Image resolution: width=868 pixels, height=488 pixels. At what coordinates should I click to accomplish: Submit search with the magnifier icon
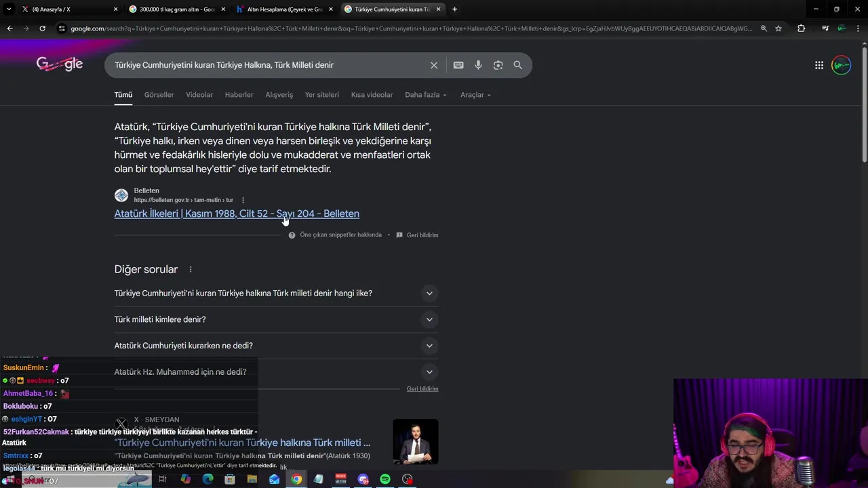pos(518,65)
